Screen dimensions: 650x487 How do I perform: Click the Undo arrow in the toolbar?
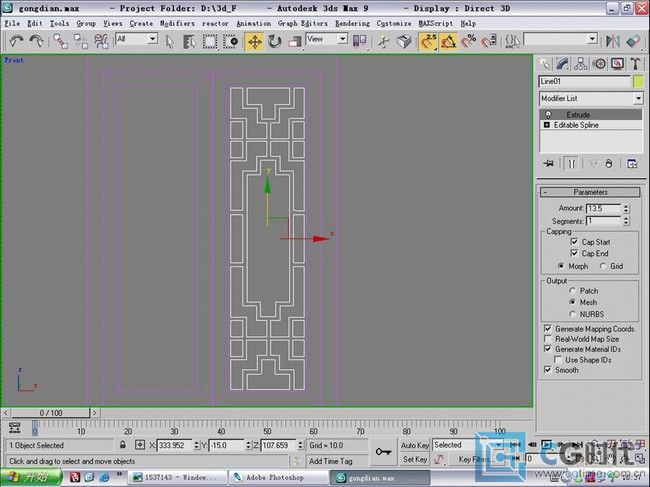tap(16, 41)
